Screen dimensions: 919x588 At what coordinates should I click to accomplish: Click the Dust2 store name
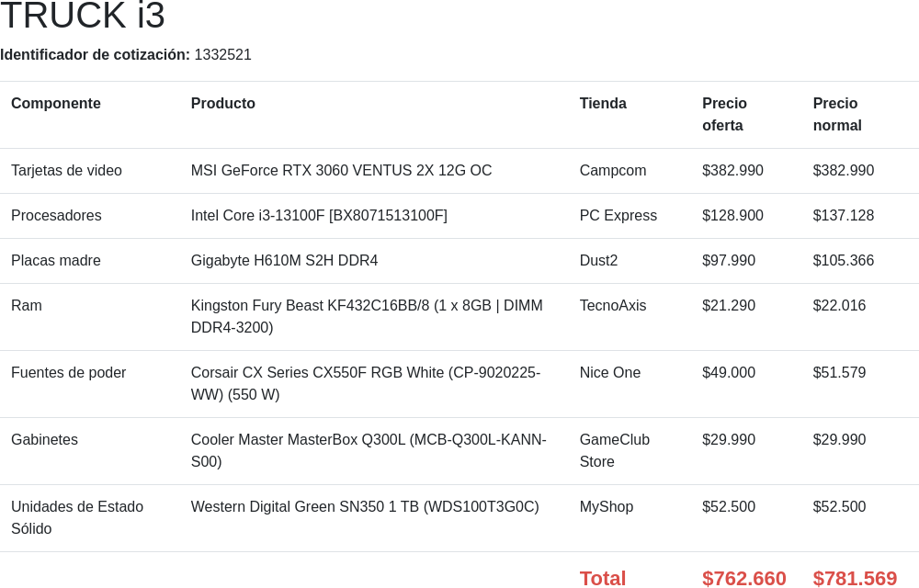point(598,261)
